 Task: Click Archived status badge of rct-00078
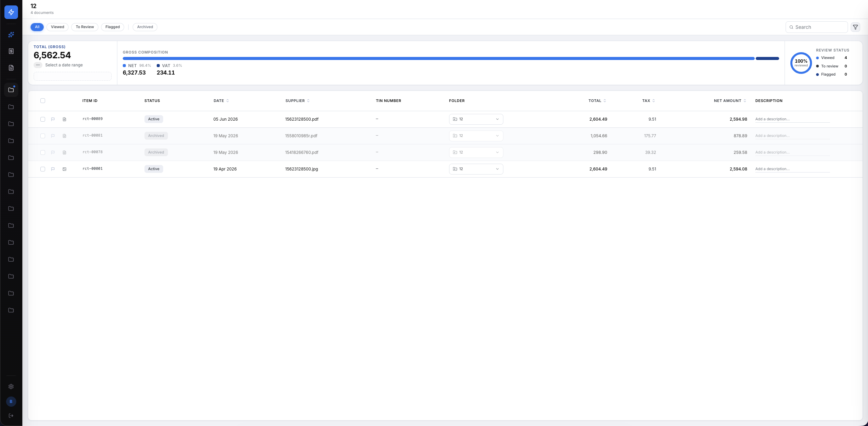(156, 153)
